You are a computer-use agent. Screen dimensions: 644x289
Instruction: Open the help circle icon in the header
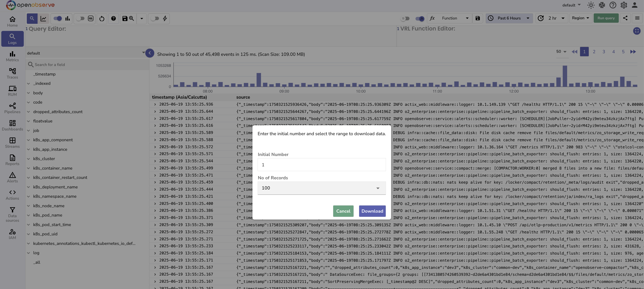coord(612,5)
